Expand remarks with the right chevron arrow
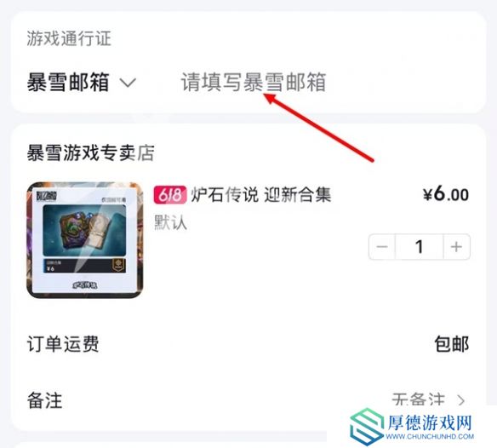This screenshot has height=448, width=497. tap(461, 400)
